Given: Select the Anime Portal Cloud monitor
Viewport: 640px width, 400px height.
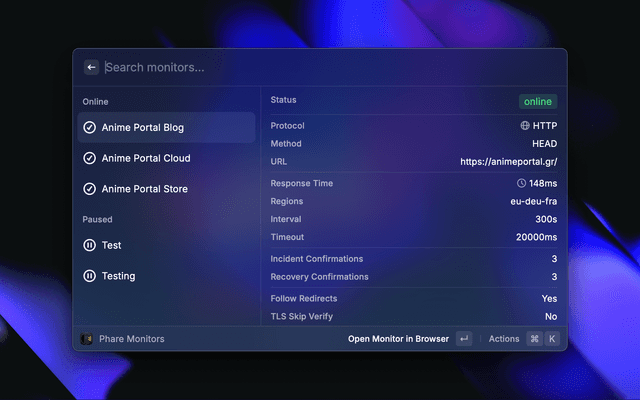Looking at the screenshot, I should (146, 158).
